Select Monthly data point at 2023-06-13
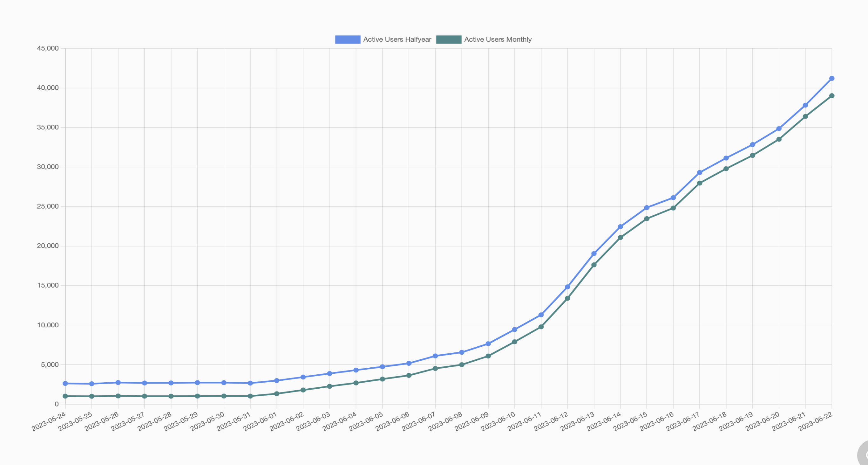Viewport: 868px width, 465px height. [594, 265]
